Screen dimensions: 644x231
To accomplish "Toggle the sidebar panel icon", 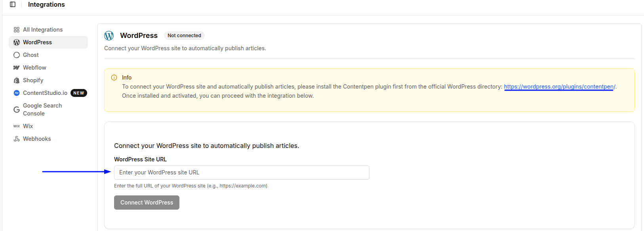I will (13, 4).
